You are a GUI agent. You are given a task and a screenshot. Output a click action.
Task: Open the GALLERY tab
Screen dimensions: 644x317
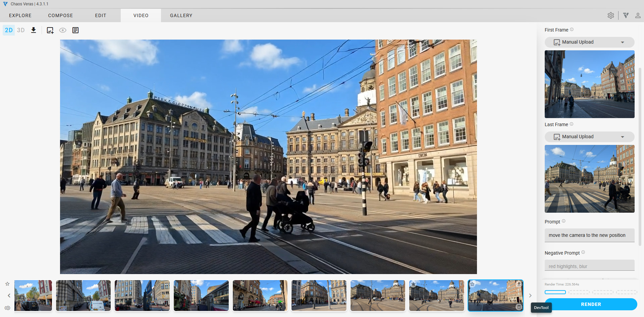point(181,15)
